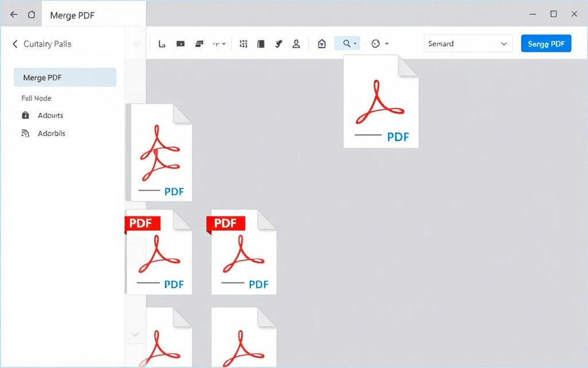Click the Adounts bag icon
The image size is (588, 368).
[x=25, y=115]
